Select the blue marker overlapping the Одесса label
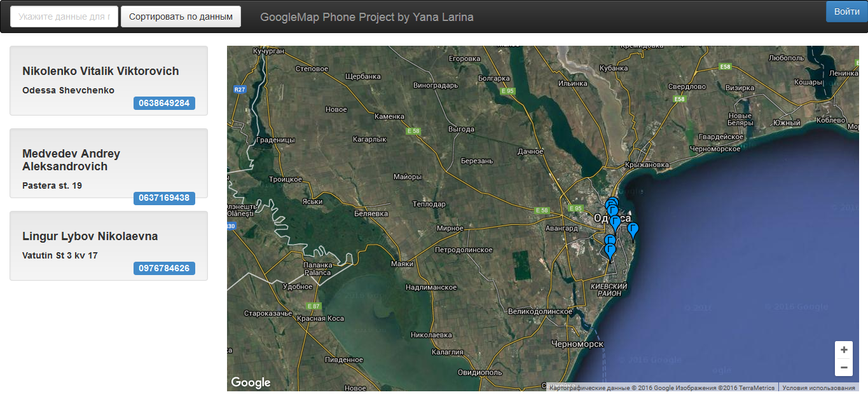 615,223
